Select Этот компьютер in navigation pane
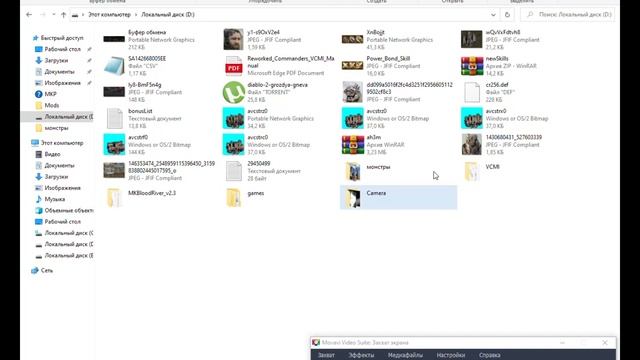 pyautogui.click(x=62, y=143)
